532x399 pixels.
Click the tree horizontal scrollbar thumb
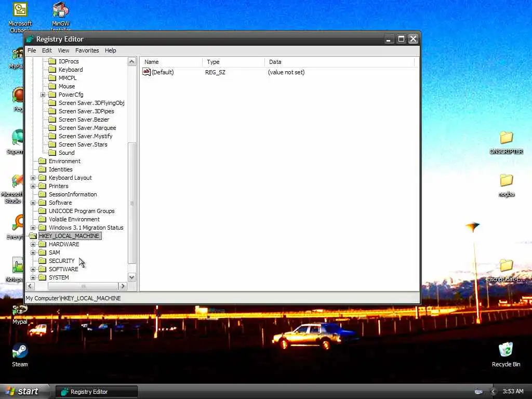(x=83, y=286)
